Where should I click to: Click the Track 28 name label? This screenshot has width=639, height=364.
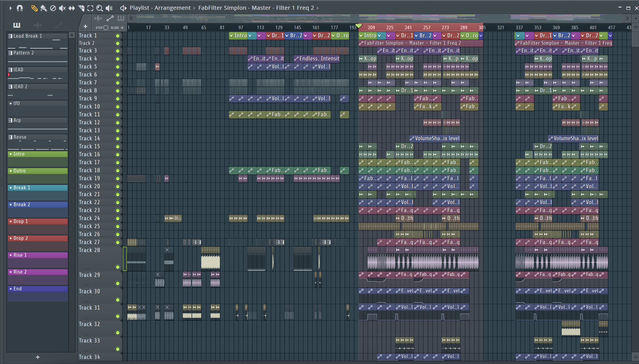click(x=89, y=250)
